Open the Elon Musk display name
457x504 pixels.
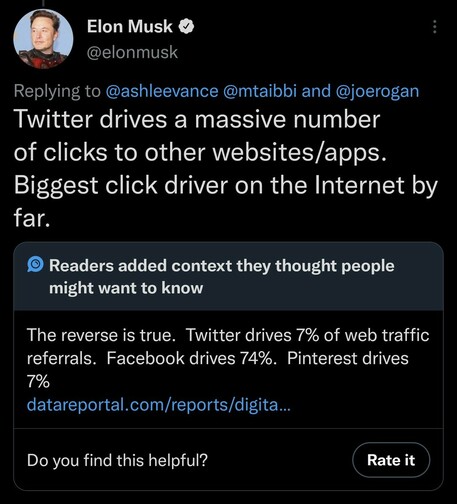pyautogui.click(x=130, y=27)
